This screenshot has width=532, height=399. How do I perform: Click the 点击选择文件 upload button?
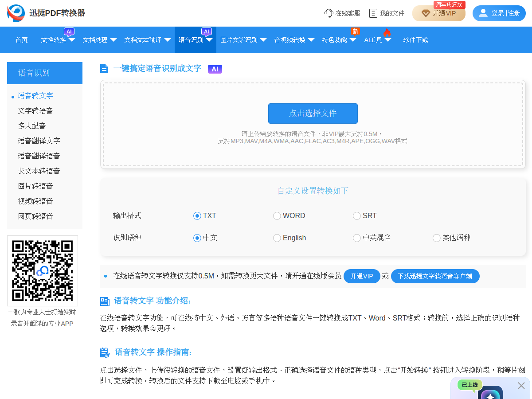click(x=313, y=113)
